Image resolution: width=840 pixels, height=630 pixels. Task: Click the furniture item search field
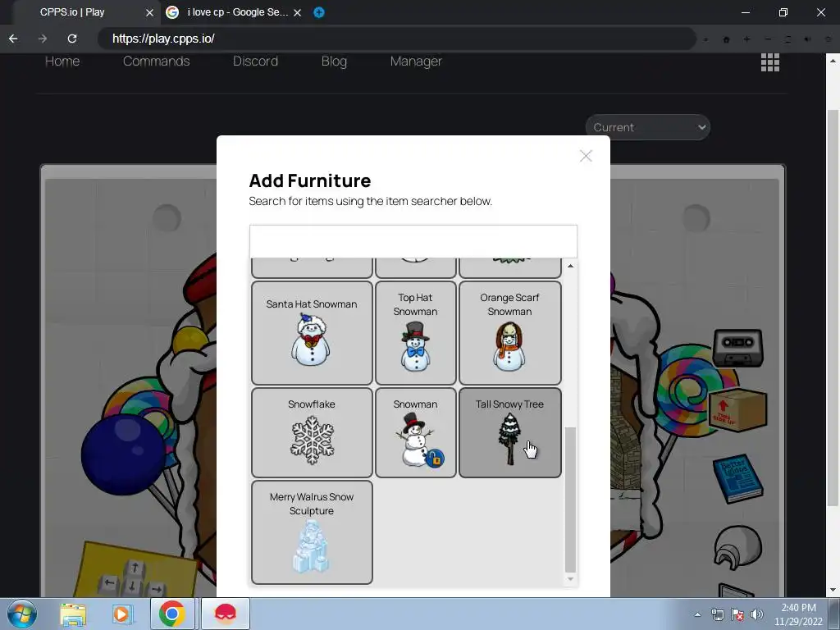point(413,242)
